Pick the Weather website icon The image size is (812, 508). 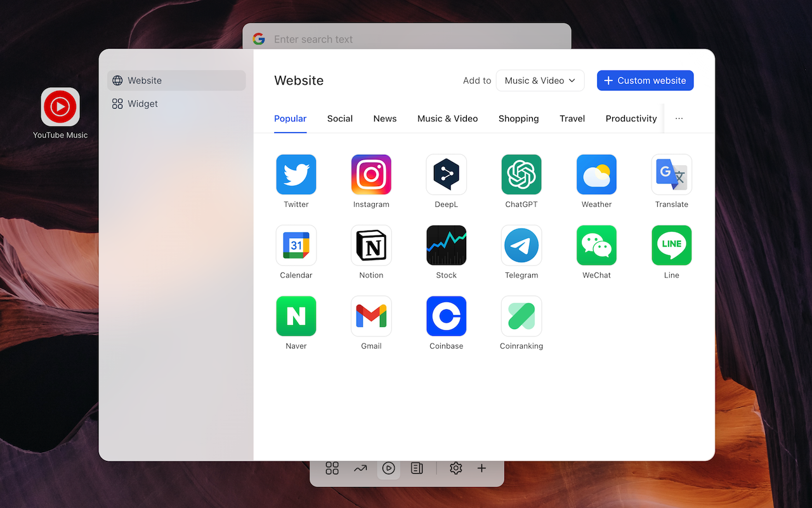tap(596, 174)
